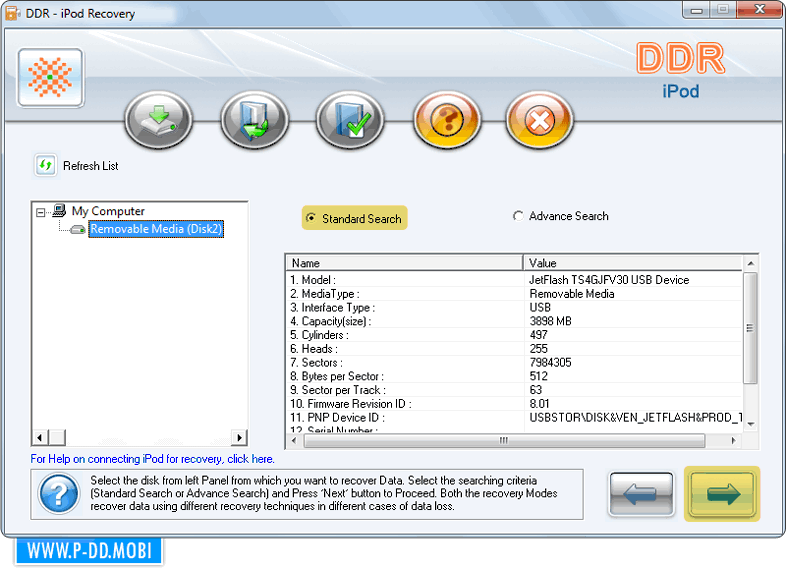Select the '9. Sector per Track :' row
This screenshot has width=786, height=569.
pos(514,390)
